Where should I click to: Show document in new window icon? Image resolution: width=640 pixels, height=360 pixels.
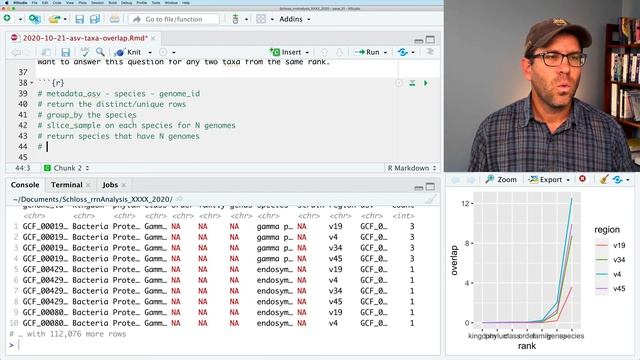pyautogui.click(x=46, y=52)
